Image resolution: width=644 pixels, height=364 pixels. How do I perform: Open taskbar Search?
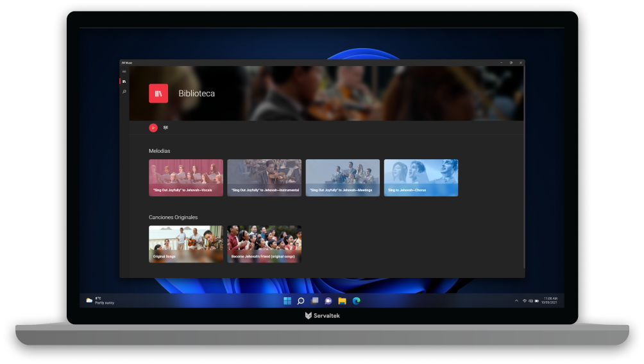301,301
